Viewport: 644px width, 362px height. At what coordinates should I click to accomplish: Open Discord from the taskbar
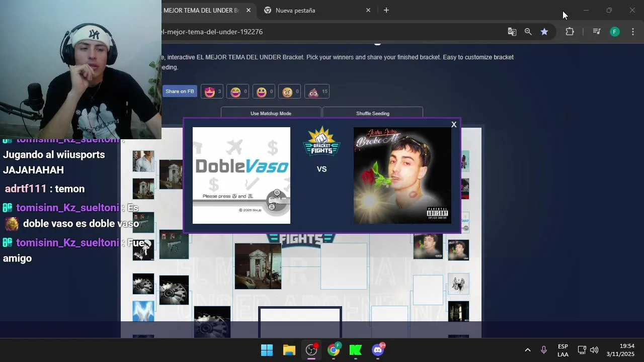[378, 350]
